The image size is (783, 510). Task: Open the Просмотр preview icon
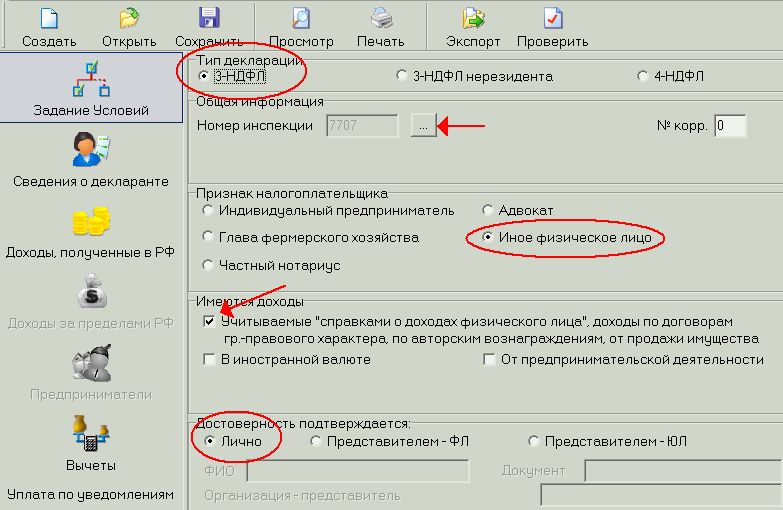click(x=301, y=18)
